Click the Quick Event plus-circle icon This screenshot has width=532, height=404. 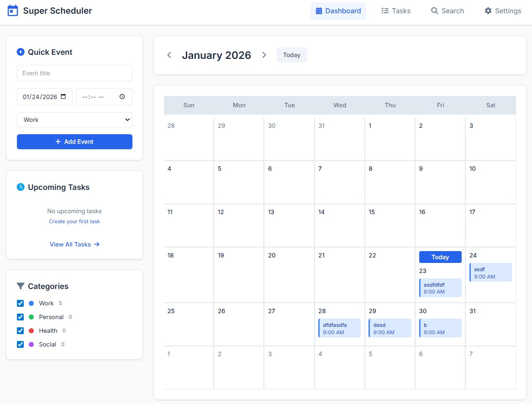[21, 52]
